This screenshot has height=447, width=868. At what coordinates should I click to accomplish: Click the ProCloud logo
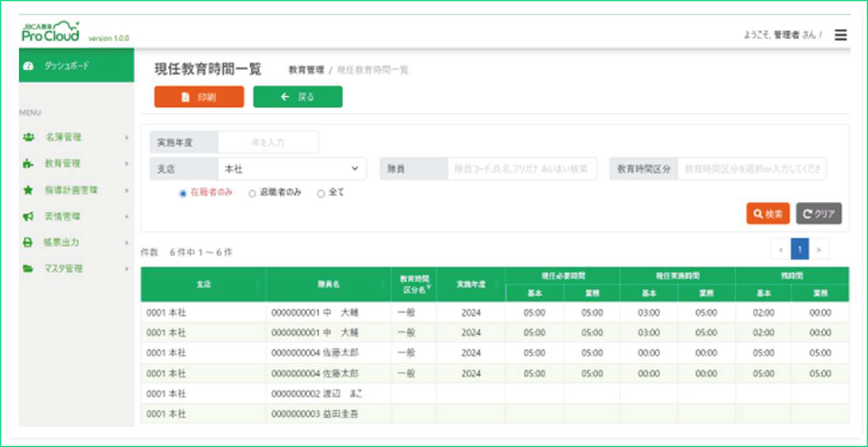click(x=51, y=32)
